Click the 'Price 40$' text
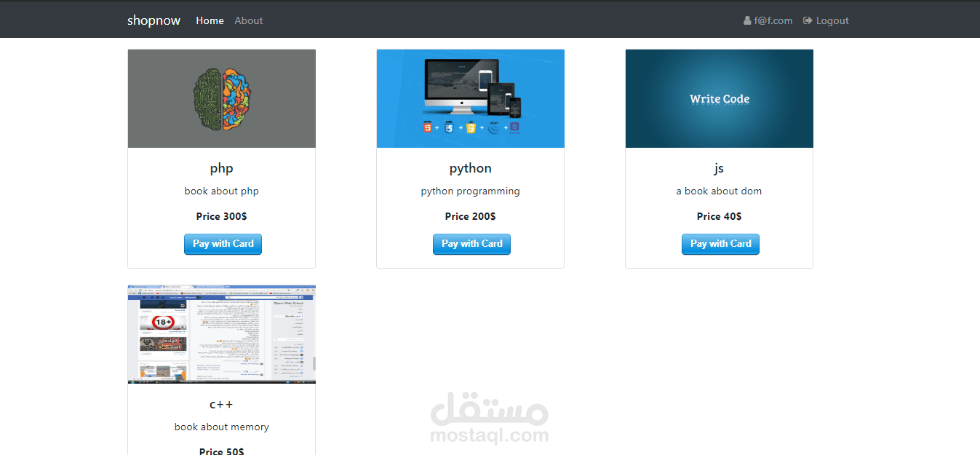Image resolution: width=980 pixels, height=455 pixels. (x=720, y=216)
